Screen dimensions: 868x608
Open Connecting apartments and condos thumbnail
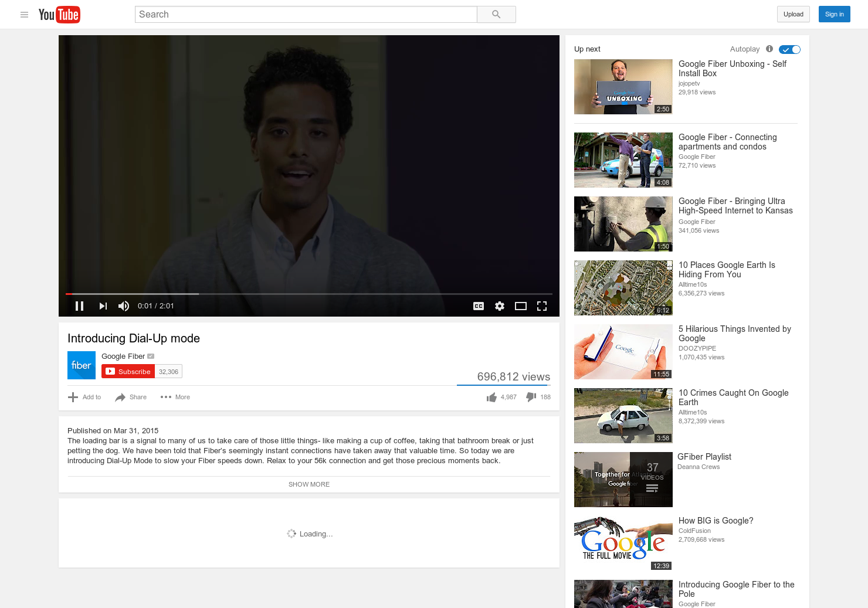[x=623, y=160]
